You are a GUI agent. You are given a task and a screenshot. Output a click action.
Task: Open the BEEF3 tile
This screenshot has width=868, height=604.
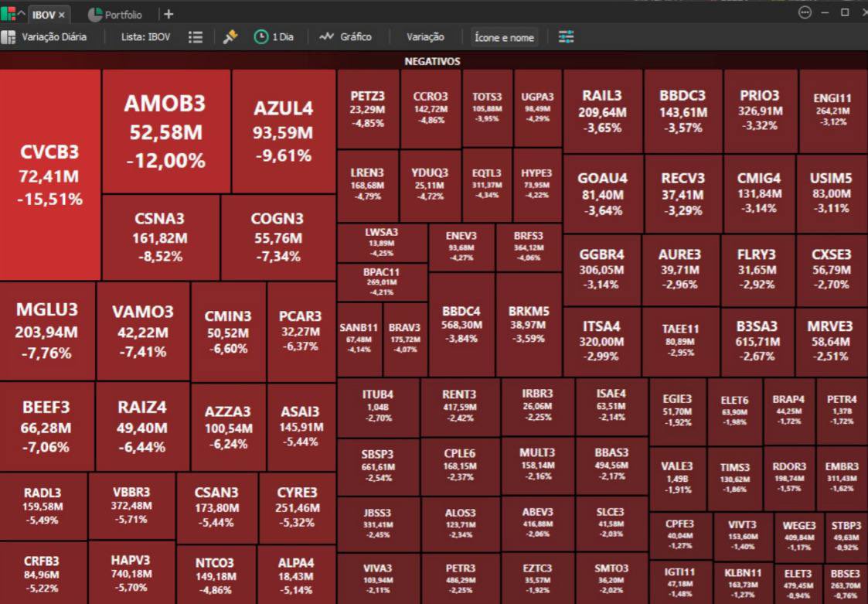click(x=46, y=427)
